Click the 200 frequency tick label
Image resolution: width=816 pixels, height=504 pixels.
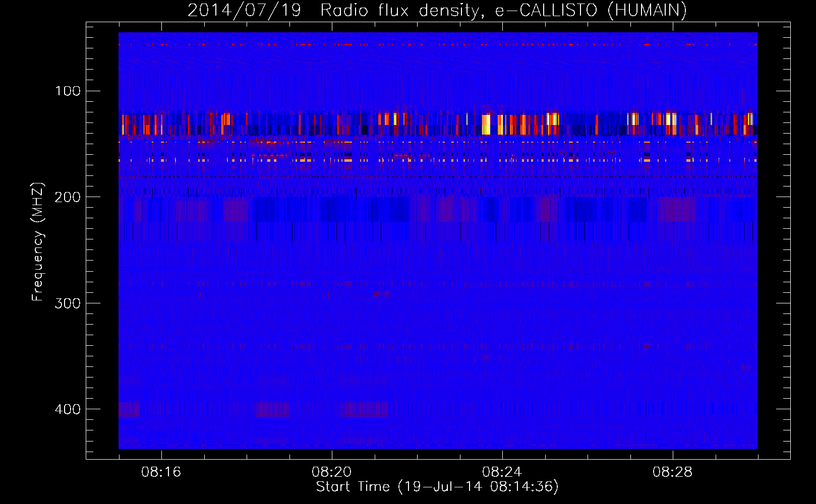pos(68,197)
